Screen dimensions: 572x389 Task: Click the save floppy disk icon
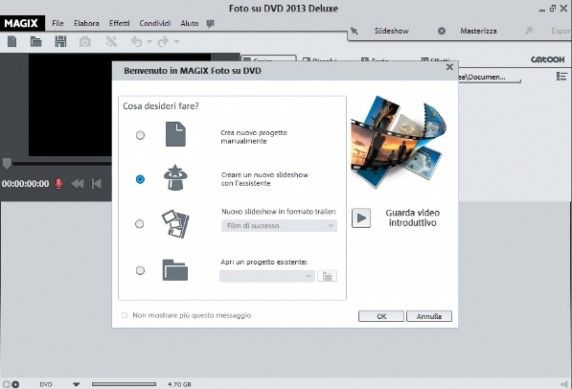(x=60, y=41)
